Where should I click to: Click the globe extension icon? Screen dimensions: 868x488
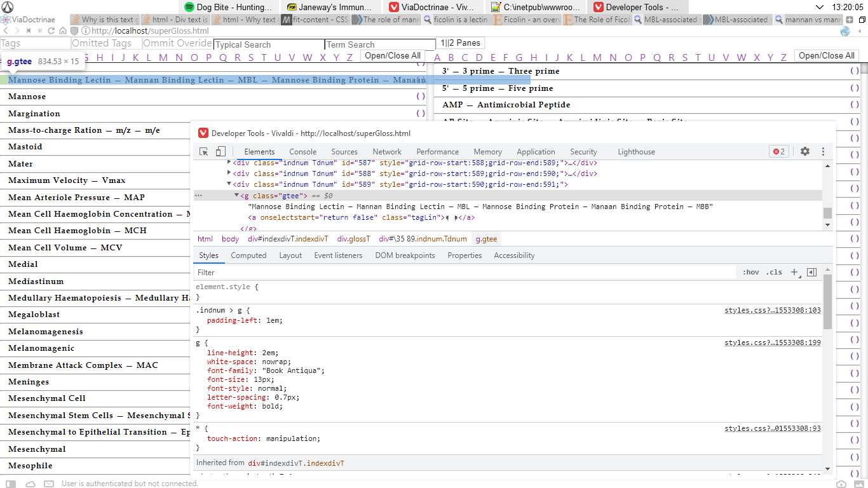pos(845,30)
